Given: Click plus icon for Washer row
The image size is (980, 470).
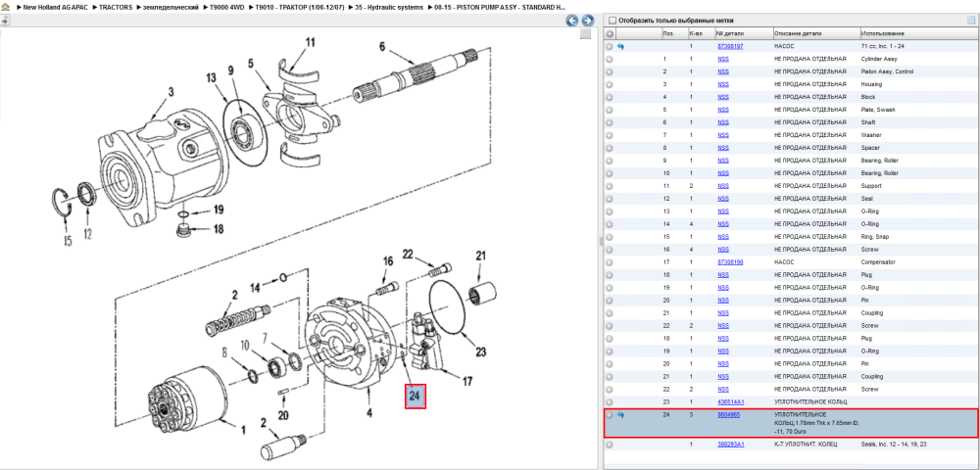Looking at the screenshot, I should tap(610, 135).
